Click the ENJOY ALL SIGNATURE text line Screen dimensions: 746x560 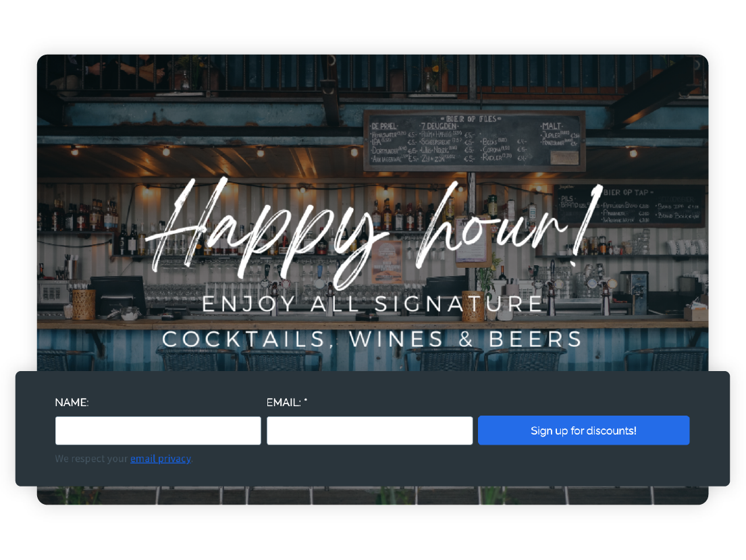(372, 304)
